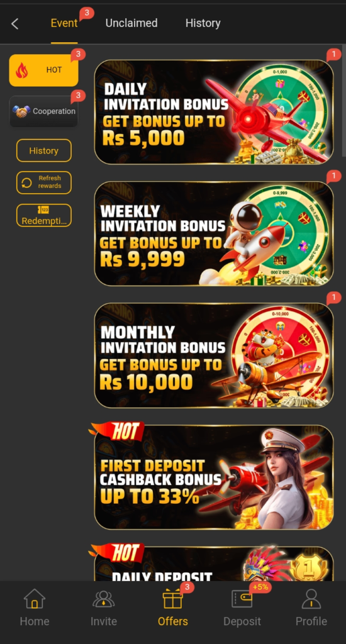Click the vertical scrollbar on right edge
Image resolution: width=346 pixels, height=644 pixels.
(344, 101)
